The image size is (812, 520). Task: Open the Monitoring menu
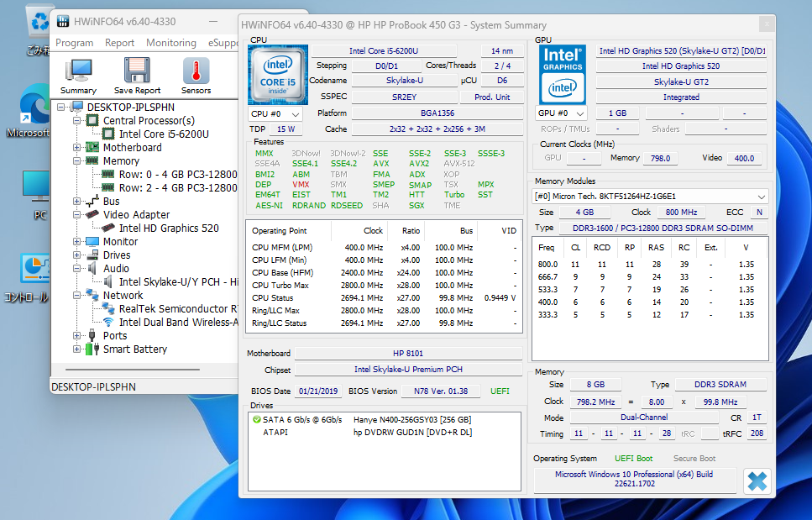pyautogui.click(x=171, y=43)
